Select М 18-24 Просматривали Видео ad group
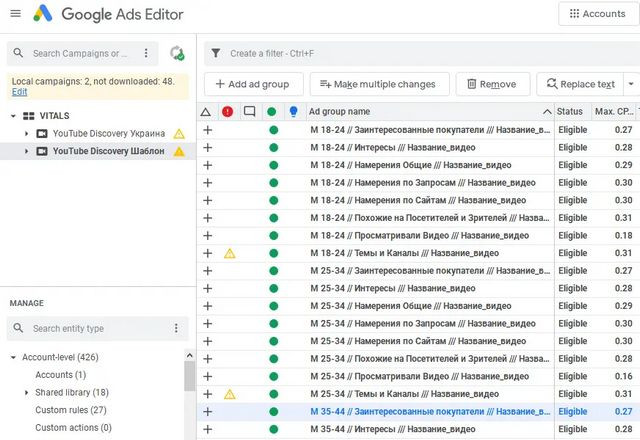This screenshot has width=640, height=440. [420, 236]
